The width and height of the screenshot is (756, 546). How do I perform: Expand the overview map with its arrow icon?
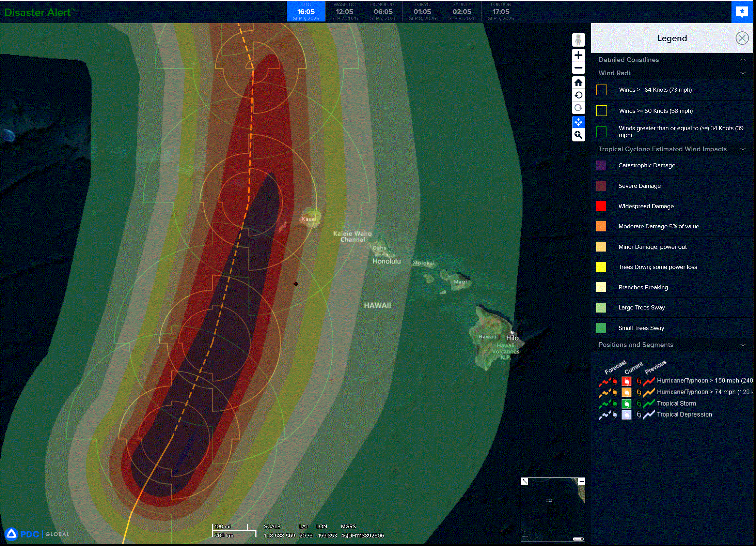(x=525, y=481)
